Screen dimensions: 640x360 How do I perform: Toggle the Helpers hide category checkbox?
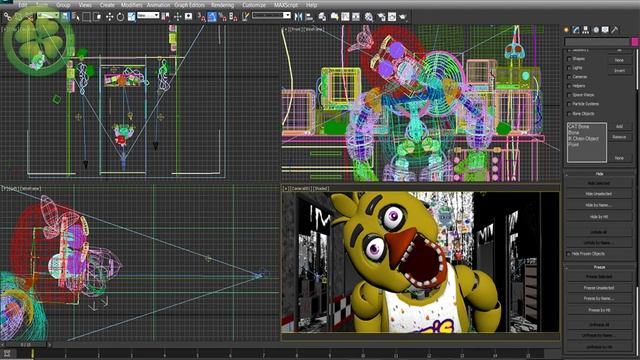pyautogui.click(x=569, y=86)
